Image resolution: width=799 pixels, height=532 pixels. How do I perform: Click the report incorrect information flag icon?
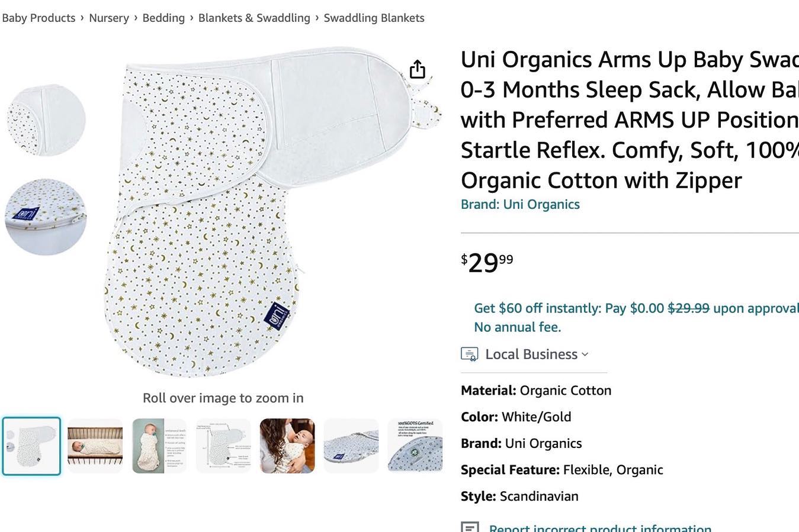pyautogui.click(x=470, y=527)
